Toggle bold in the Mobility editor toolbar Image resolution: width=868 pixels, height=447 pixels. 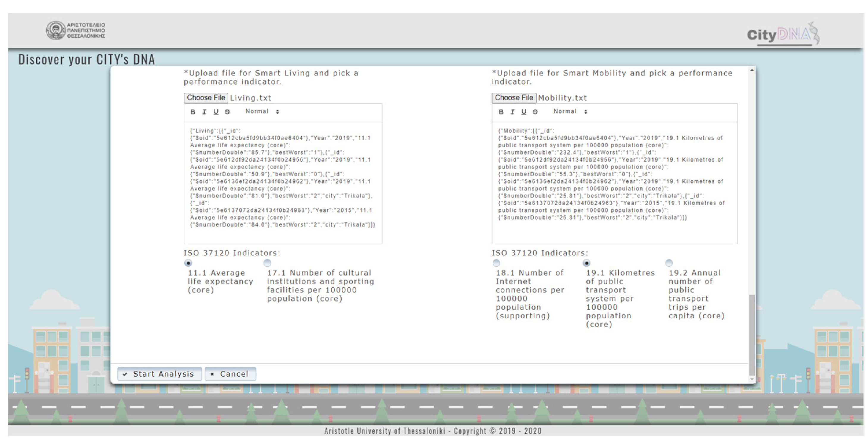501,112
